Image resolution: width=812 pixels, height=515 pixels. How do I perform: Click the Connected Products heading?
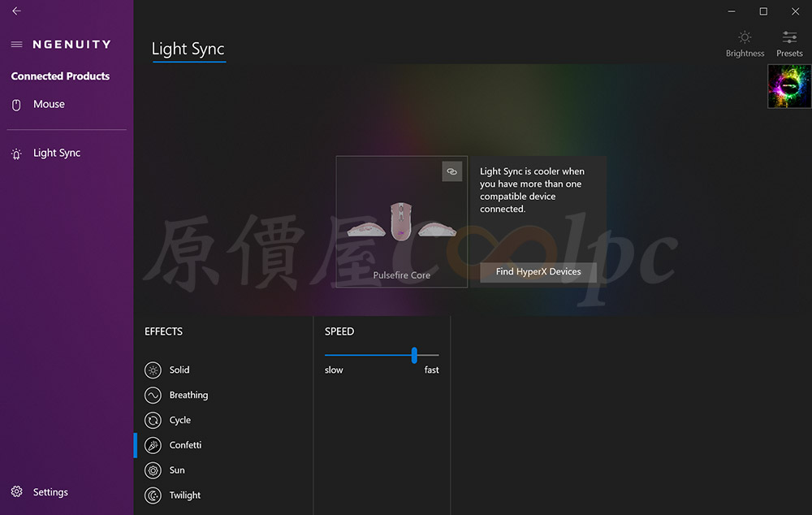point(60,76)
